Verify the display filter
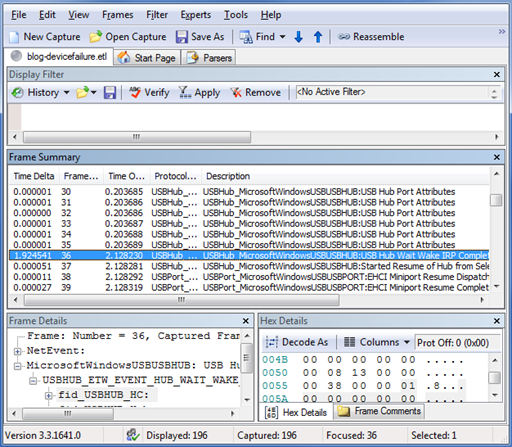Screen dimensions: 512x447 149,92
